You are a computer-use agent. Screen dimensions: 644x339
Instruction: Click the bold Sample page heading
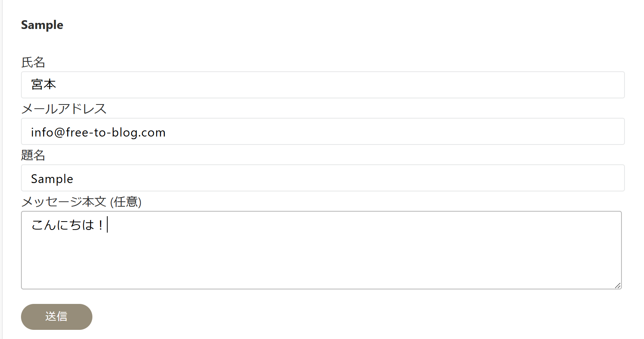pos(42,25)
